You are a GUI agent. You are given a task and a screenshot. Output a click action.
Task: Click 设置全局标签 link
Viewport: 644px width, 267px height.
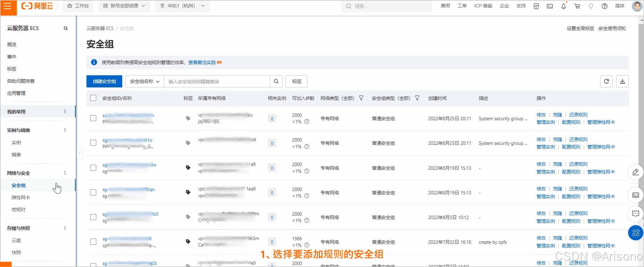[x=580, y=28]
